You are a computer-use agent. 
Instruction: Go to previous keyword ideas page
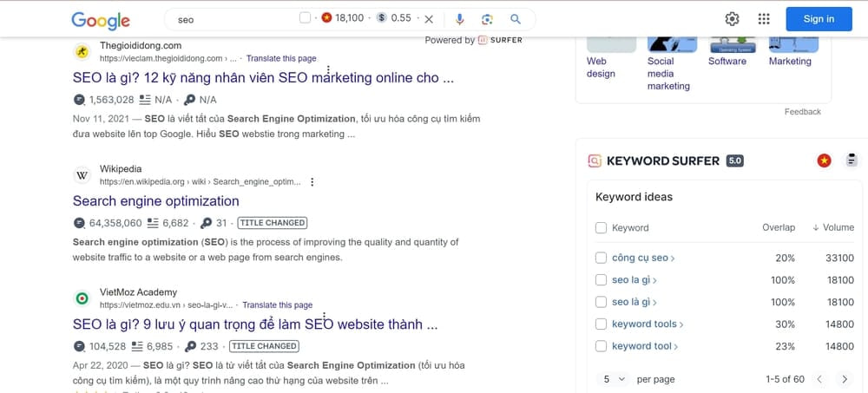coord(820,379)
